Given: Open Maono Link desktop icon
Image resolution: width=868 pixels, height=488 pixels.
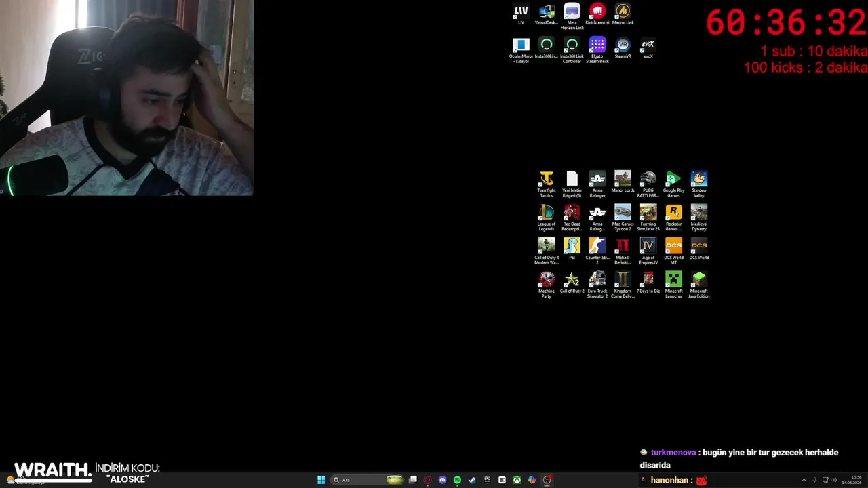Looking at the screenshot, I should pos(623,14).
